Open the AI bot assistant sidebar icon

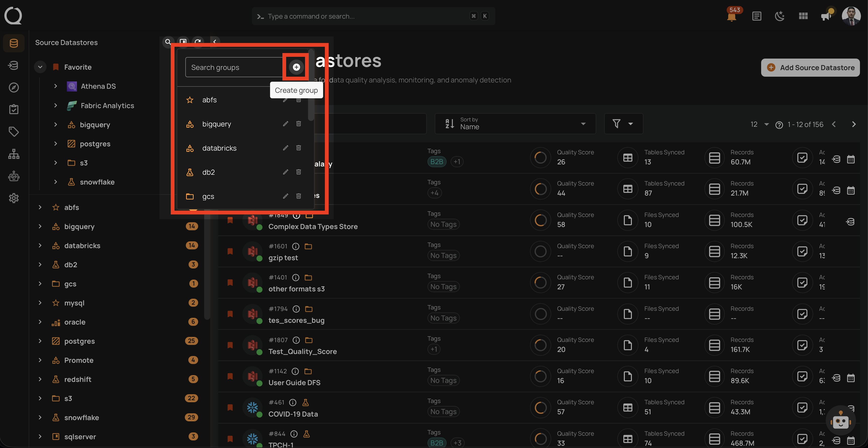coord(14,176)
